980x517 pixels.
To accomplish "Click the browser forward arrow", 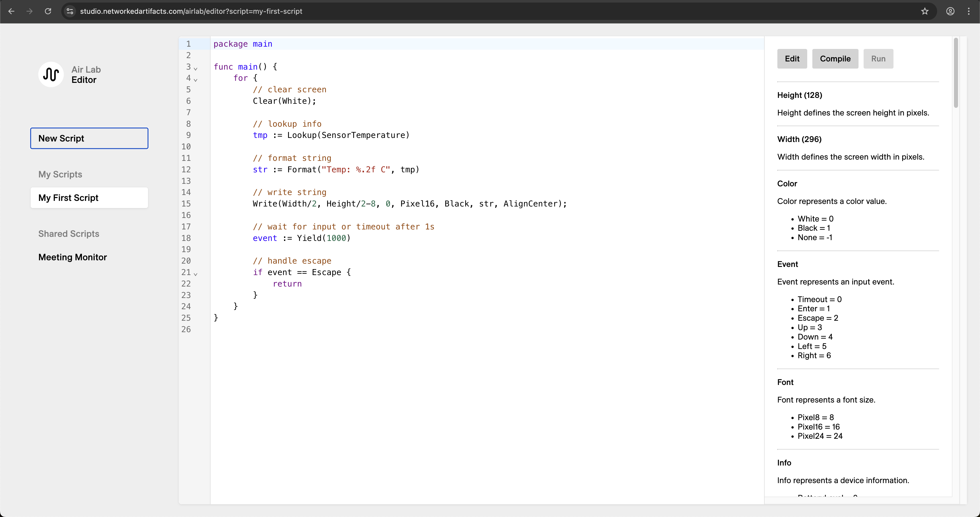I will (x=30, y=11).
